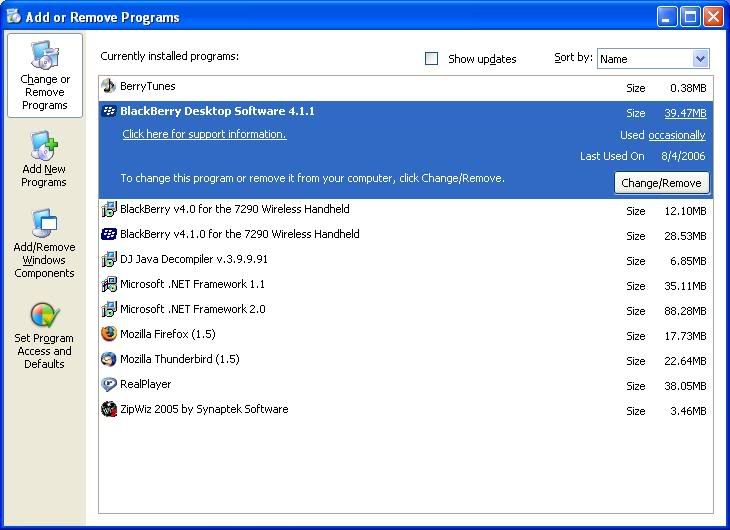Select Mozilla Firefox (1.5) entry
Image resolution: width=730 pixels, height=530 pixels.
168,334
